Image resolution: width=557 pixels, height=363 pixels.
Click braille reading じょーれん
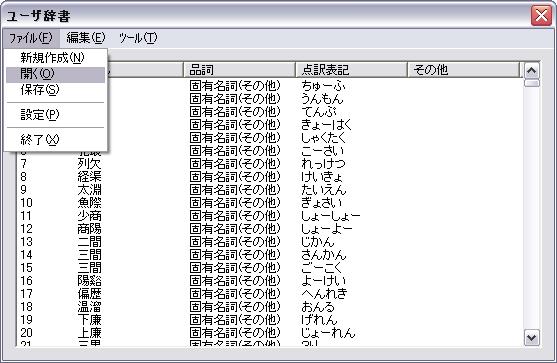(328, 333)
